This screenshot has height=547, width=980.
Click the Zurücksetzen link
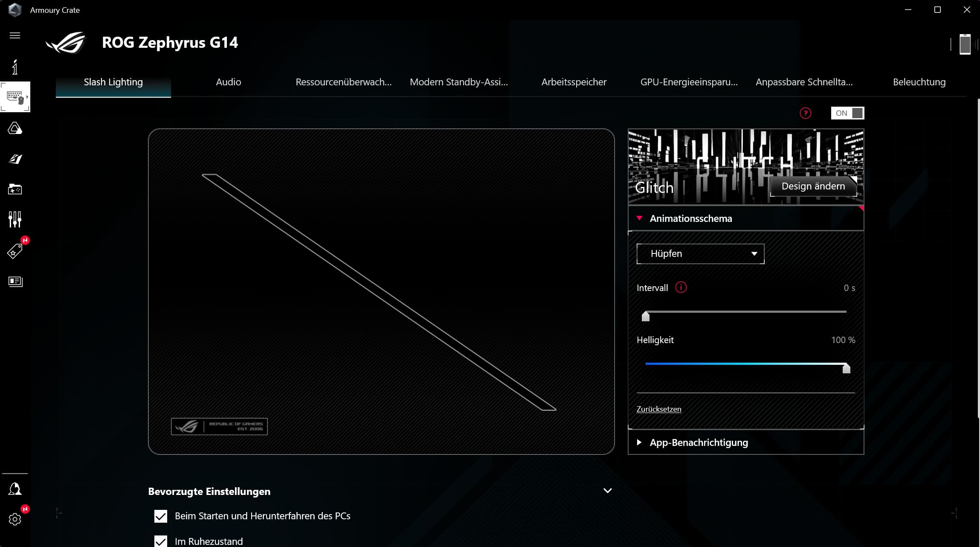658,409
